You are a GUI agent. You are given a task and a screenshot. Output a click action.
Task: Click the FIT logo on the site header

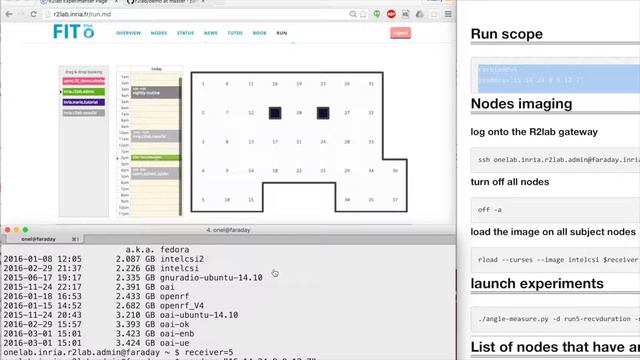73,32
